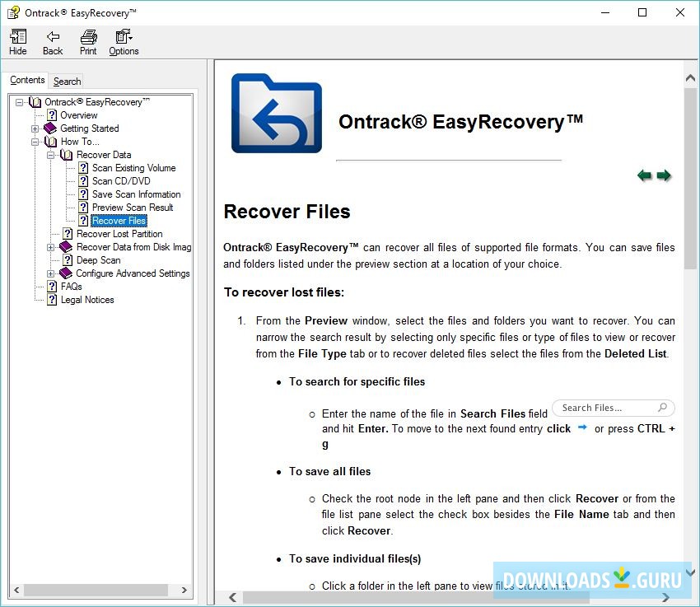Click the Preview Scan Result topic icon
Viewport: 700px width, 607px height.
(83, 208)
